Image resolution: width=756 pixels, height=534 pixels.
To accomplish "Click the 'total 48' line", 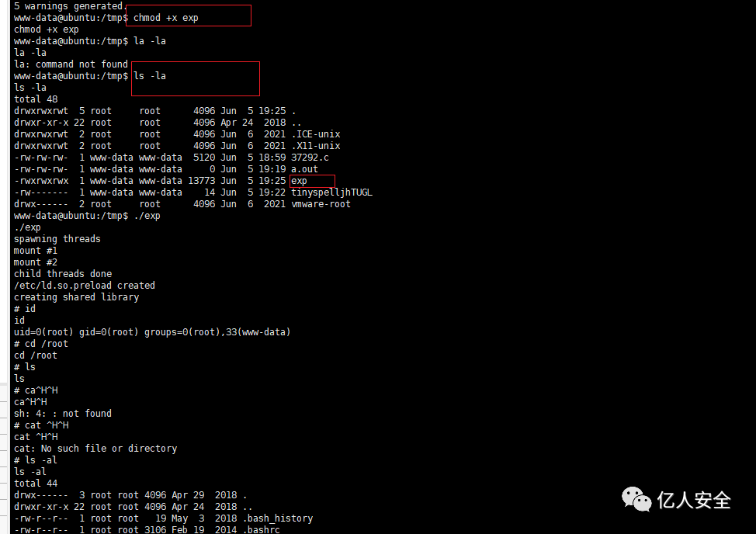I will 36,99.
